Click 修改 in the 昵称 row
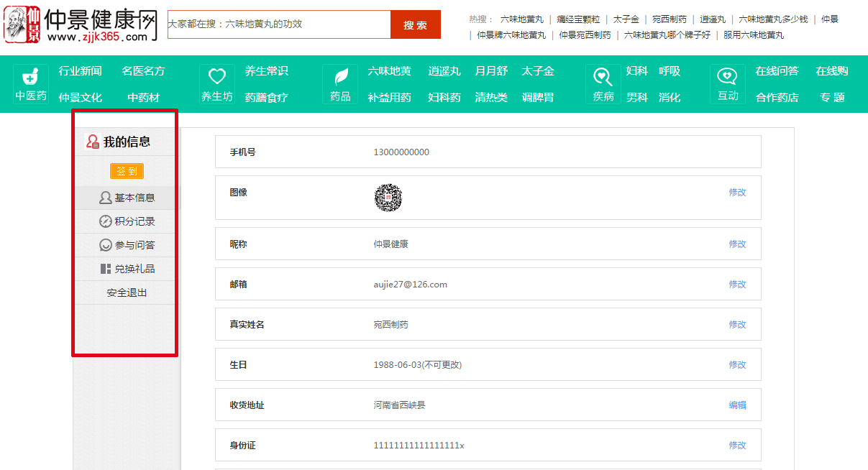 coord(738,244)
